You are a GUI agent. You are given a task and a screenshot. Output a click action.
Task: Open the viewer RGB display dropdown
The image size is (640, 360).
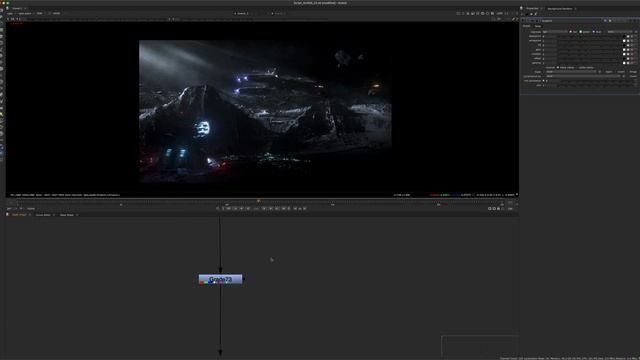click(40, 13)
